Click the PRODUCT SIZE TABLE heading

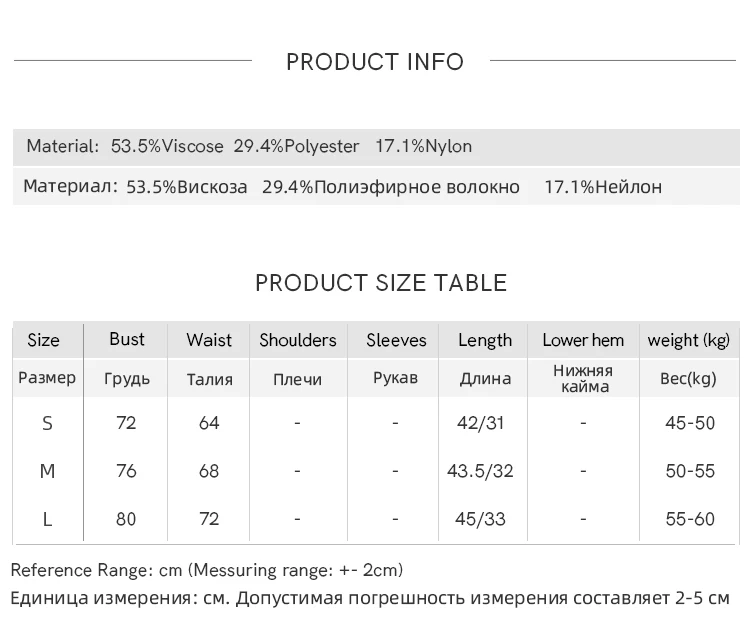tap(380, 283)
